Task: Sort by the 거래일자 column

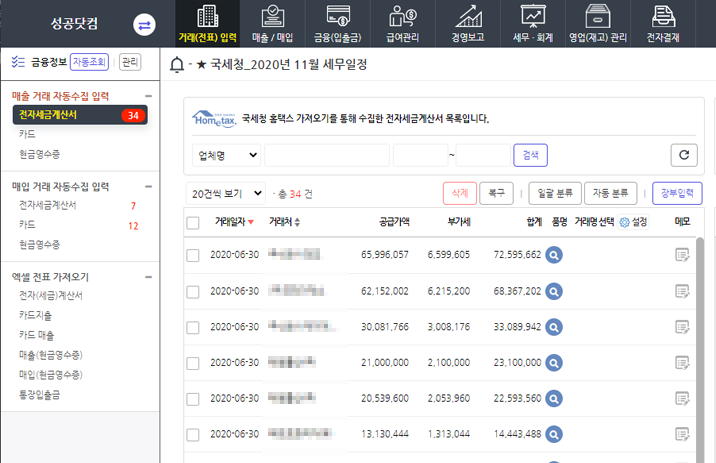Action: point(234,222)
